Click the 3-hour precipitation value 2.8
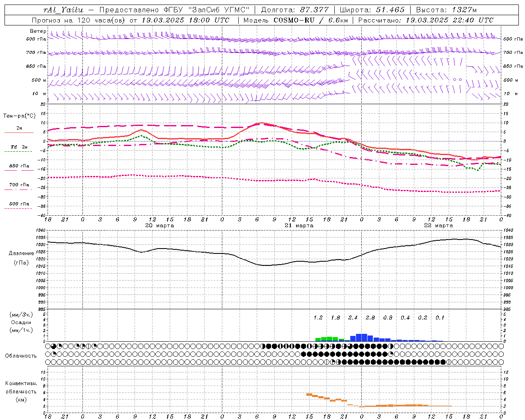 370,317
